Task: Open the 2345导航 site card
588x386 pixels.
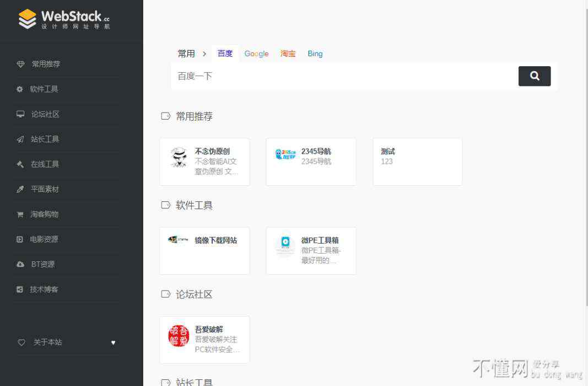Action: (311, 162)
